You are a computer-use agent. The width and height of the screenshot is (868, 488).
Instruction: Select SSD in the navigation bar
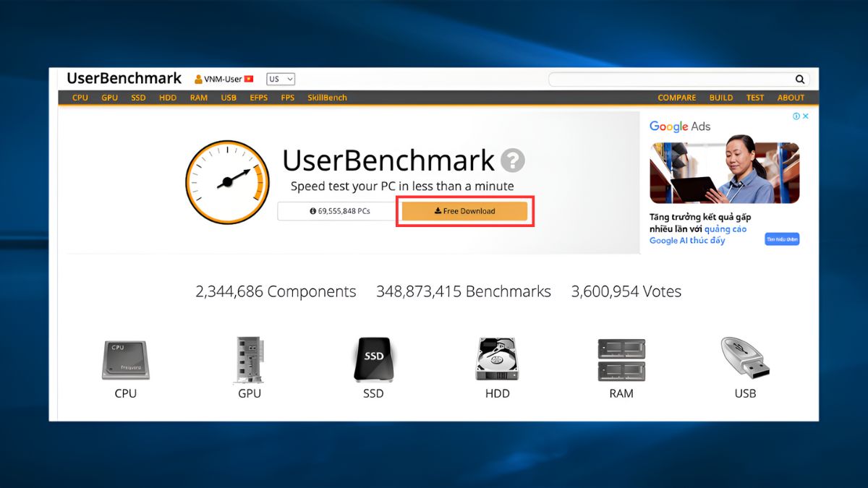coord(138,98)
